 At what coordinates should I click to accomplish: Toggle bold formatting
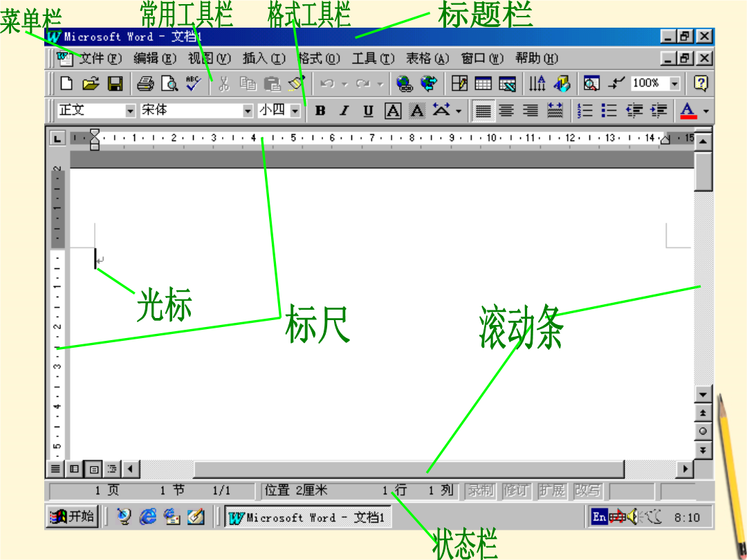click(320, 111)
